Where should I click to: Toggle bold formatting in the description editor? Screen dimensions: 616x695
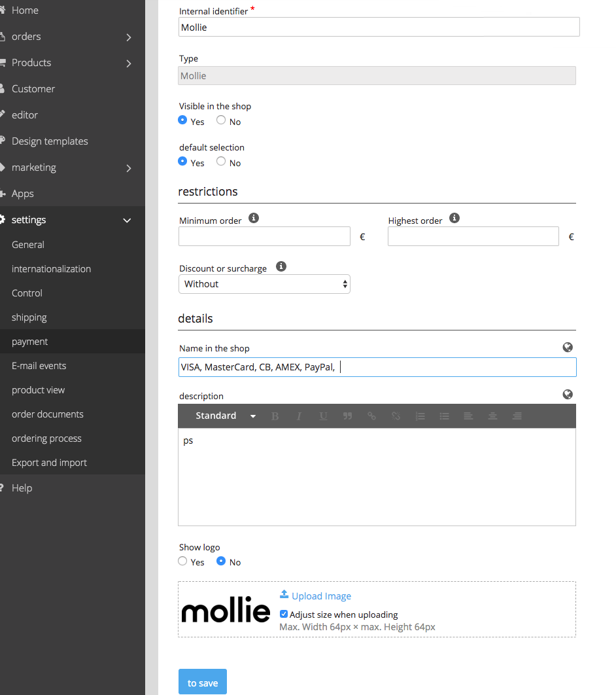pyautogui.click(x=275, y=416)
